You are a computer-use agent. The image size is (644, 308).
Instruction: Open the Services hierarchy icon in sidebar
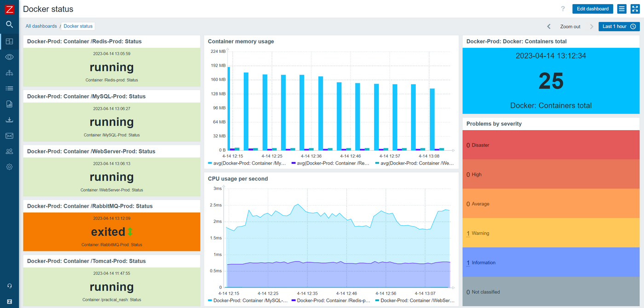point(9,73)
